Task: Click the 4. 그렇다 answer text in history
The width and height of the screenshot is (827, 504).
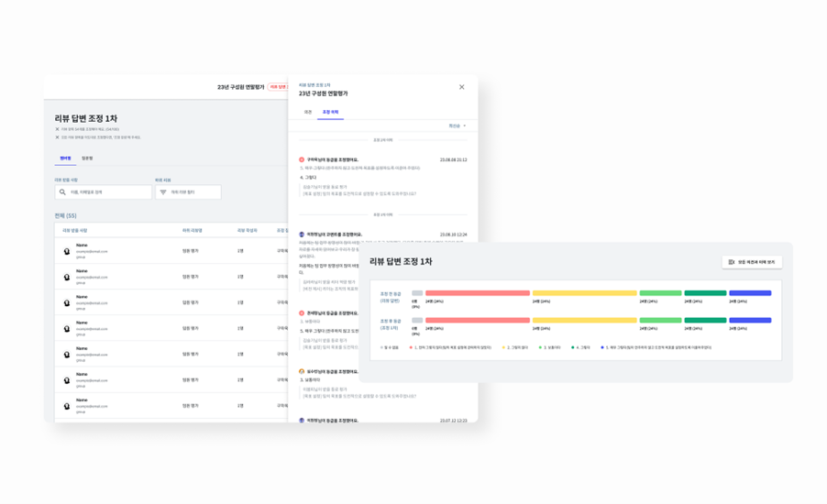Action: click(x=308, y=178)
